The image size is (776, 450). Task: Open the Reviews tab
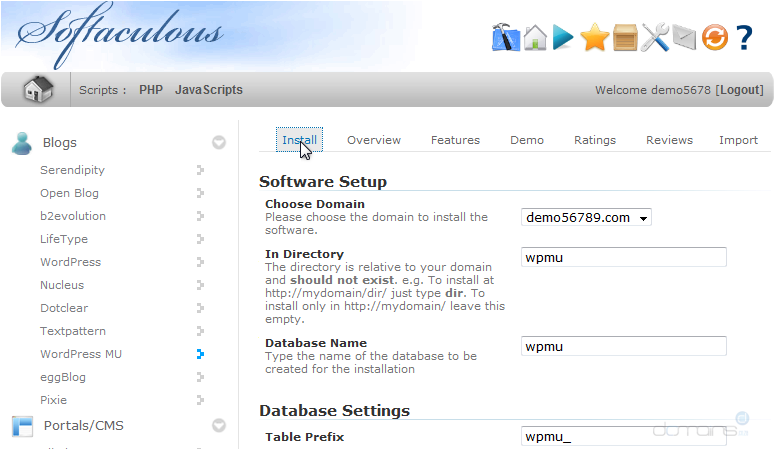click(669, 140)
